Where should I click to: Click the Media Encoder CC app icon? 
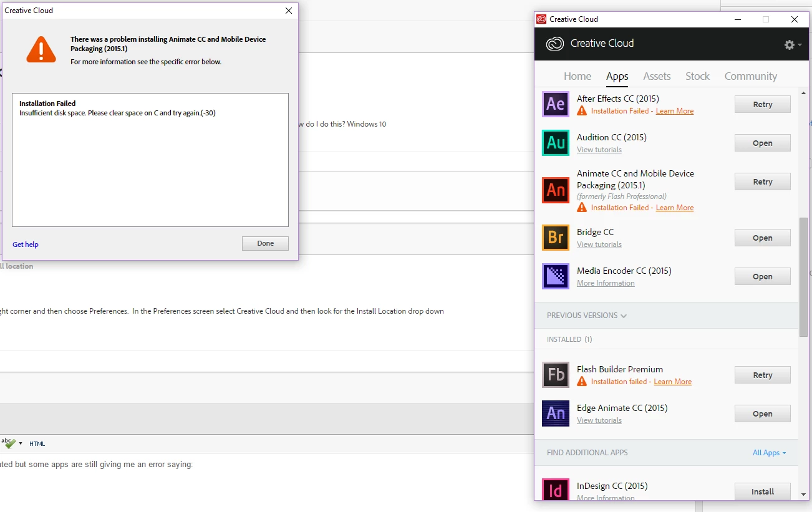point(555,276)
